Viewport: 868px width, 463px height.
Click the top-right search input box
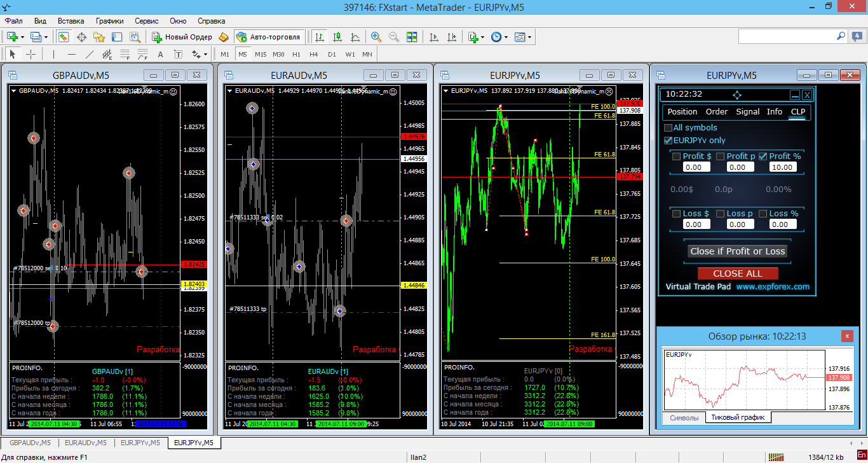coord(787,36)
